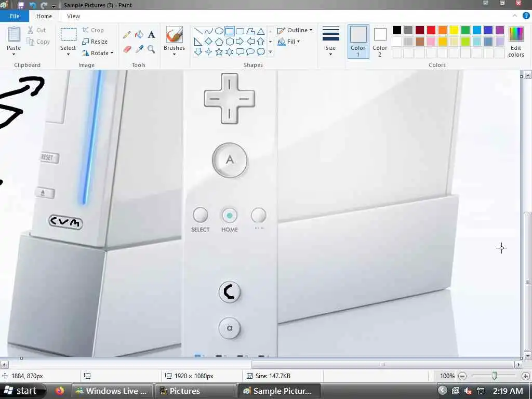This screenshot has width=532, height=399.
Task: Pick the Up arrow shape
Action: pyautogui.click(x=261, y=42)
